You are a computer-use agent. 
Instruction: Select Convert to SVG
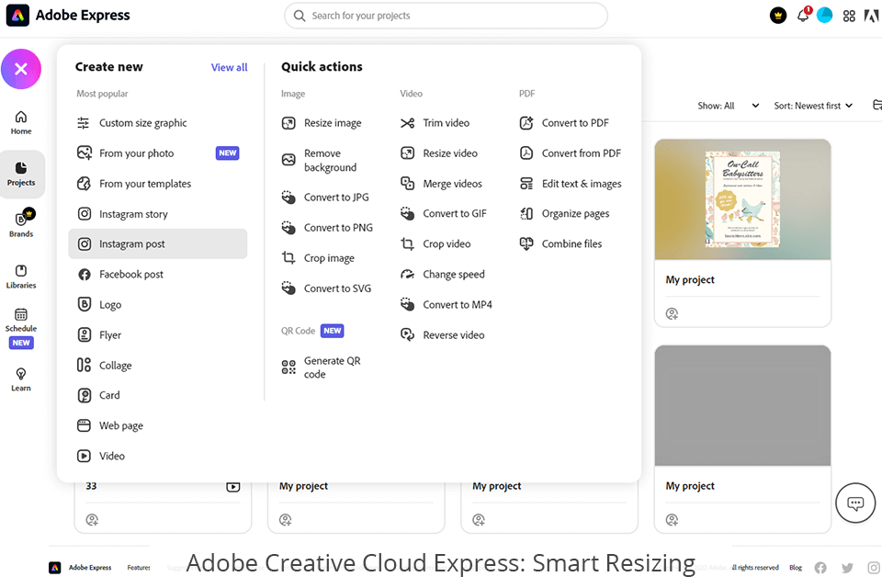coord(326,288)
